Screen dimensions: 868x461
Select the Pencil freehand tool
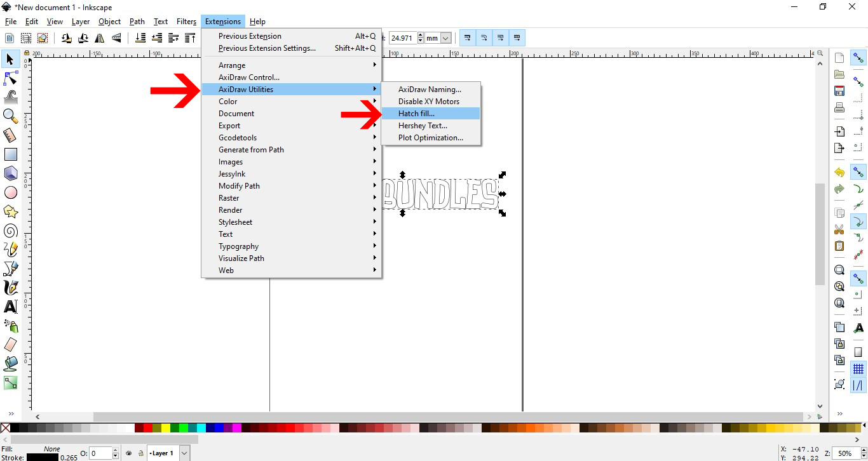tap(10, 250)
